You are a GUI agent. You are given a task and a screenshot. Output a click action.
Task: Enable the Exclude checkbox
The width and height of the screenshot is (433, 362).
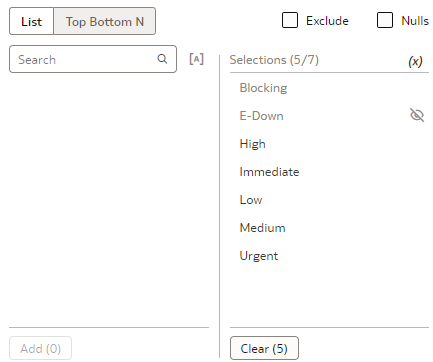[x=290, y=20]
